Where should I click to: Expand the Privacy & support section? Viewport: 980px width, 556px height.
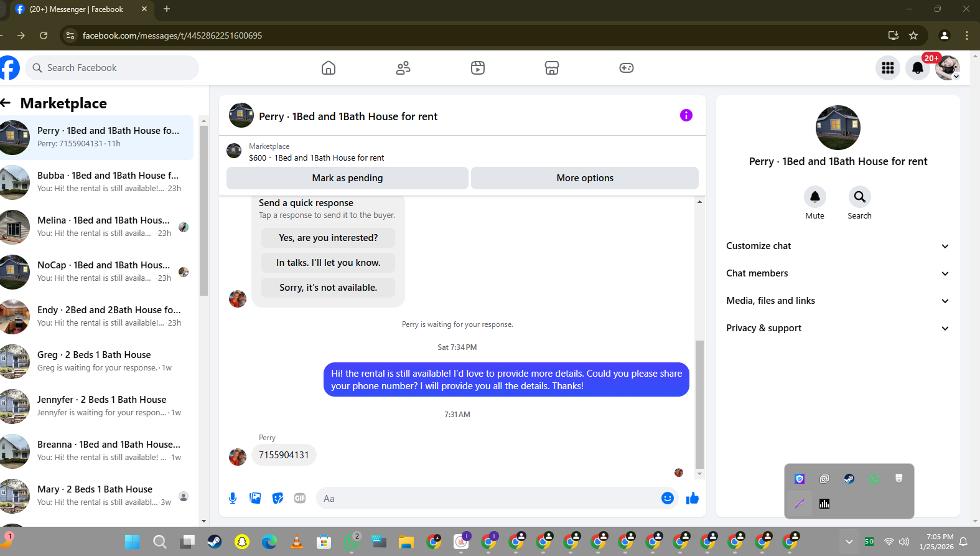click(838, 328)
